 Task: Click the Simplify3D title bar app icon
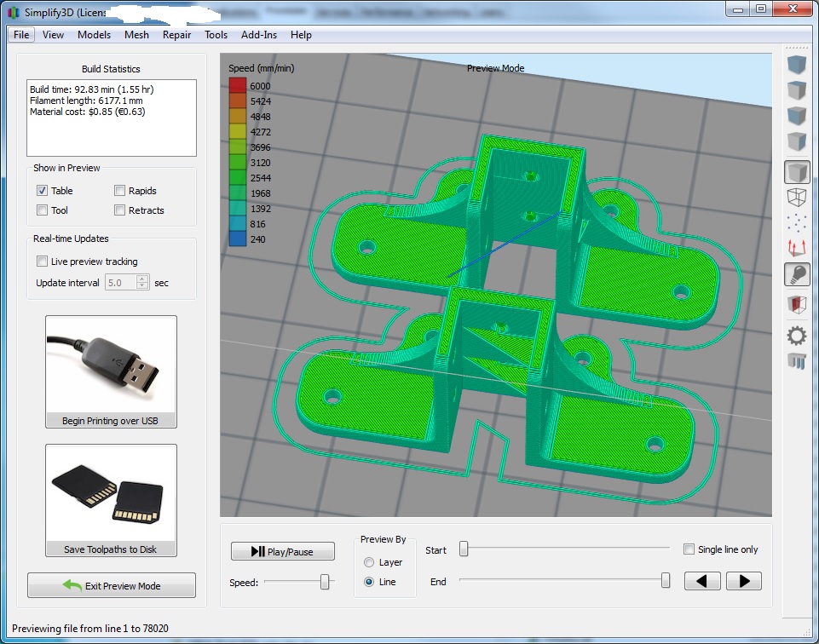(x=14, y=12)
